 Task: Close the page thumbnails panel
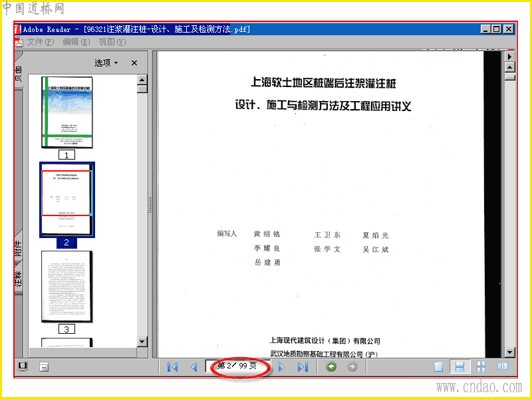tap(134, 63)
